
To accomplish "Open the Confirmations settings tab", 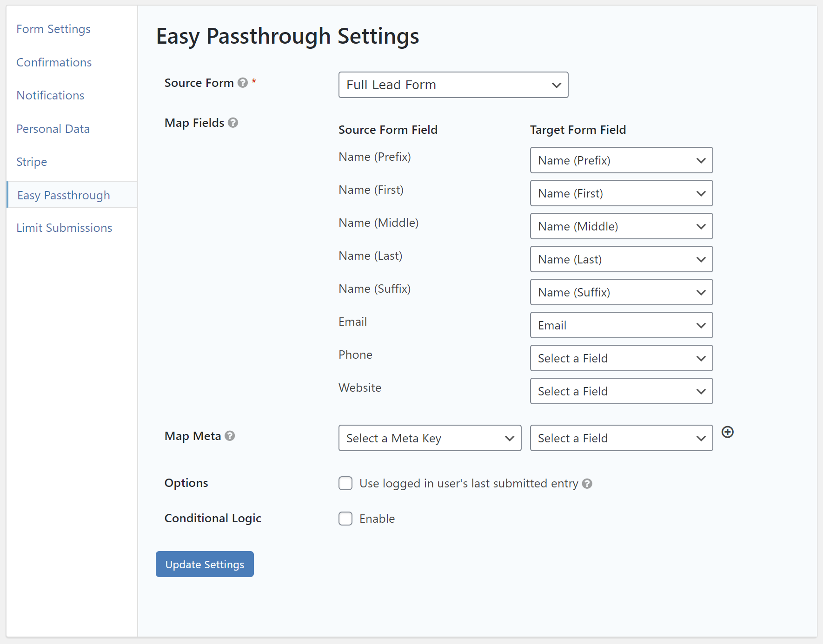I will [54, 62].
